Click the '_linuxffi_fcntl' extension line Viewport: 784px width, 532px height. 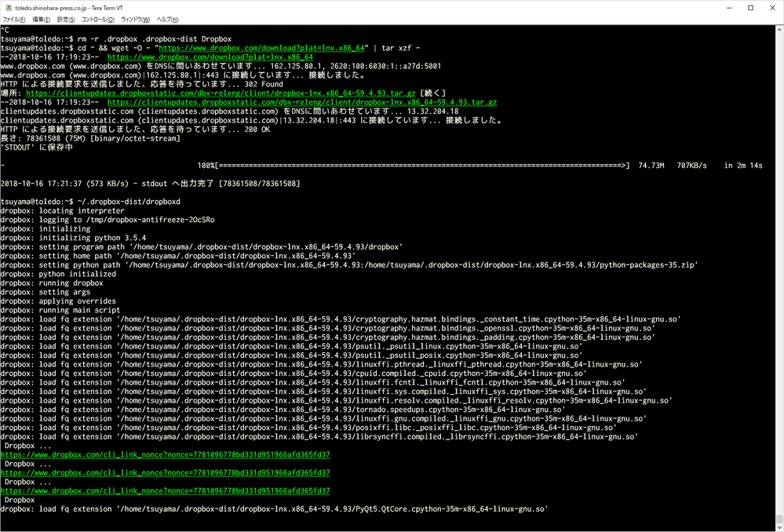click(313, 382)
